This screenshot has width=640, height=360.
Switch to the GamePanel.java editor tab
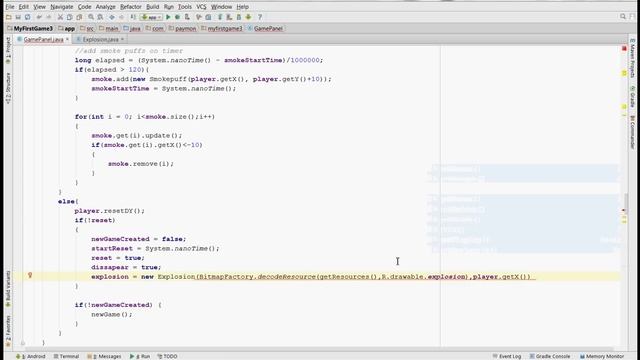click(x=43, y=40)
